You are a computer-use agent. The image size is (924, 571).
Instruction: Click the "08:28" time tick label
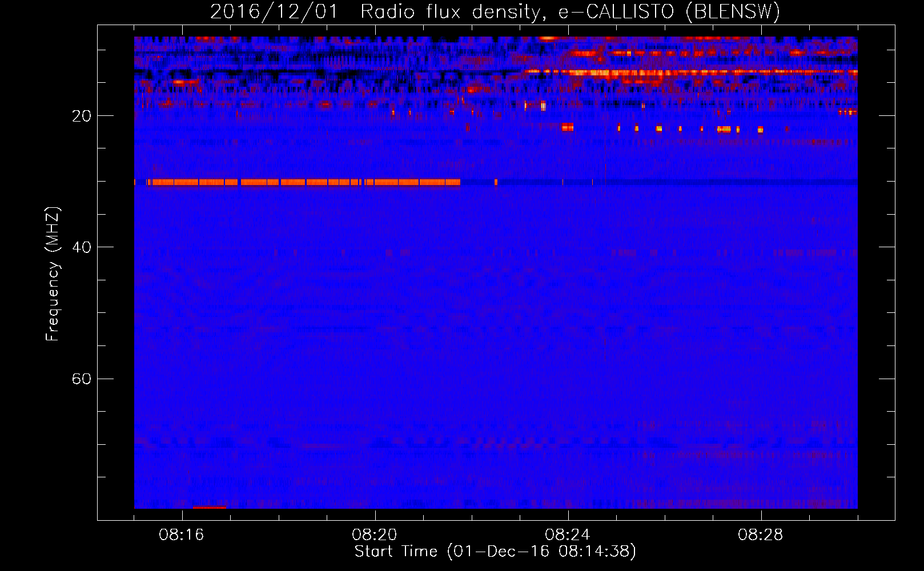[761, 535]
